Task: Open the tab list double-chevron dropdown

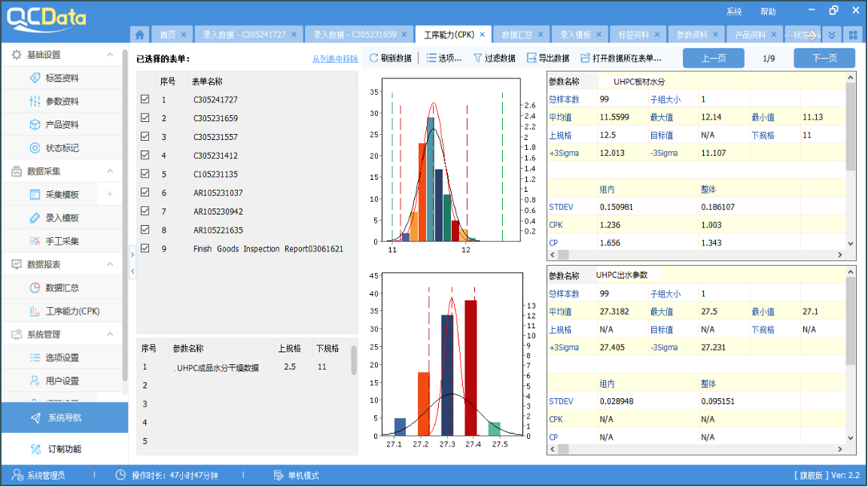Action: tap(831, 35)
